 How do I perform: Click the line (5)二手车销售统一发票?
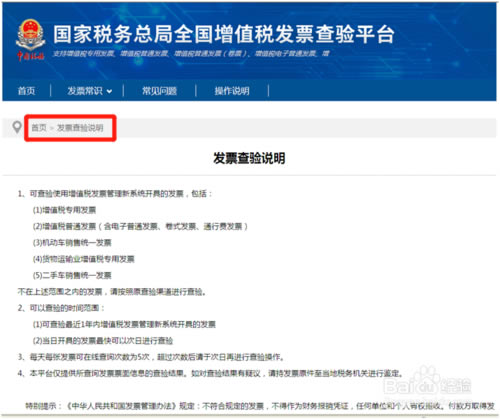tap(72, 275)
